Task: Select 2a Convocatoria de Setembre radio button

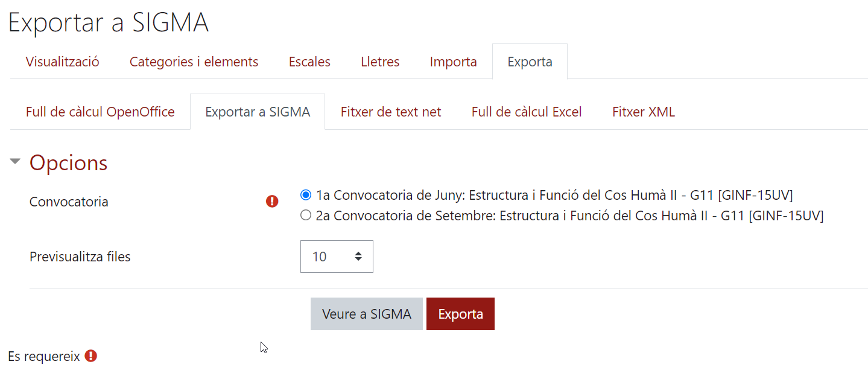Action: [x=306, y=215]
